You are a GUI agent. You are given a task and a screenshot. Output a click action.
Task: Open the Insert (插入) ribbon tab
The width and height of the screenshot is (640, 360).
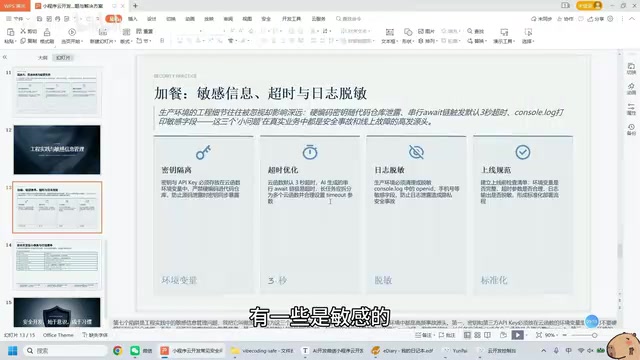tap(133, 19)
